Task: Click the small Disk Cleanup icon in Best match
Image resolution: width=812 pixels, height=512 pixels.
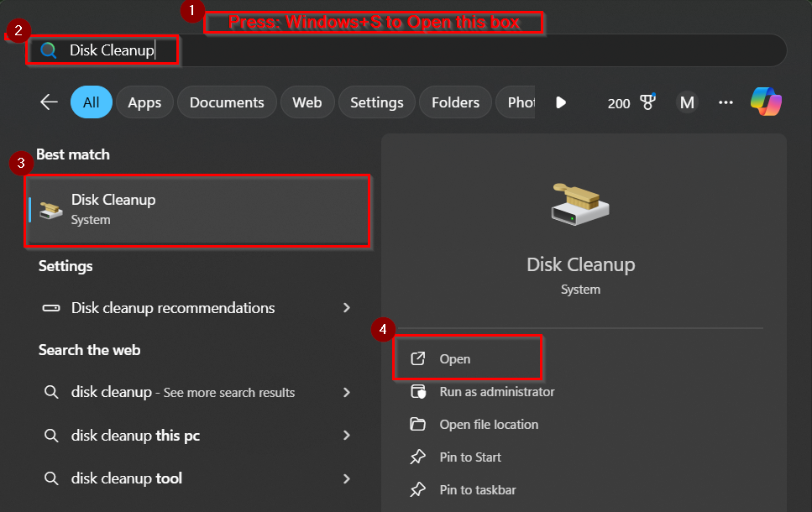Action: pos(50,210)
